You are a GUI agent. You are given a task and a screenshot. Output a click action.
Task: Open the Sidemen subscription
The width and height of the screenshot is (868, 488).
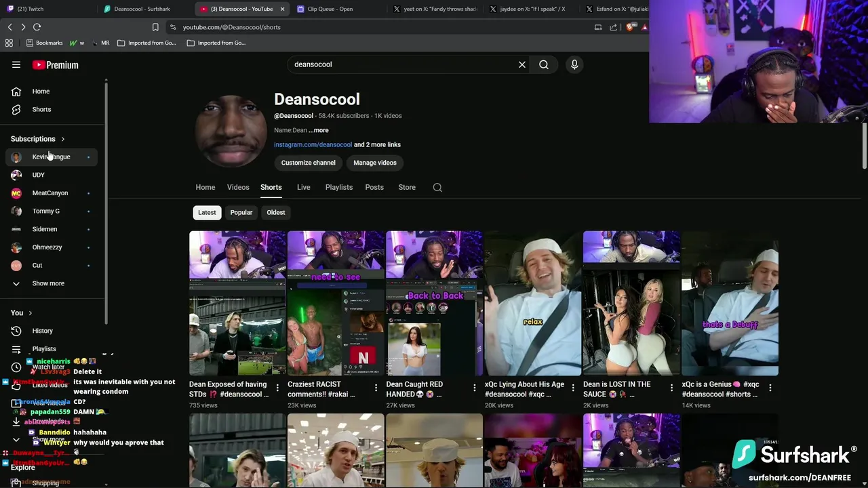point(51,229)
